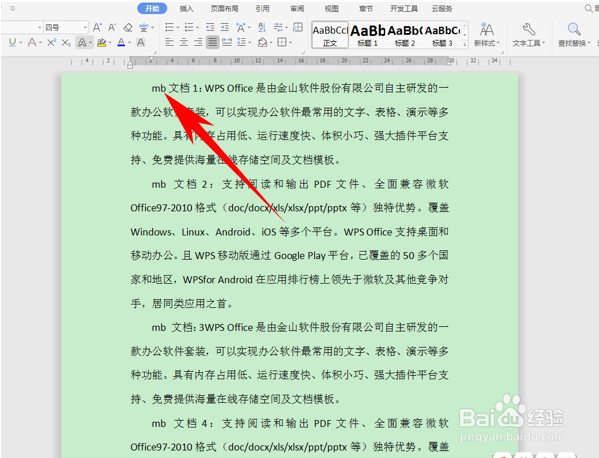
Task: Decrease paragraph indent
Action: [210, 28]
